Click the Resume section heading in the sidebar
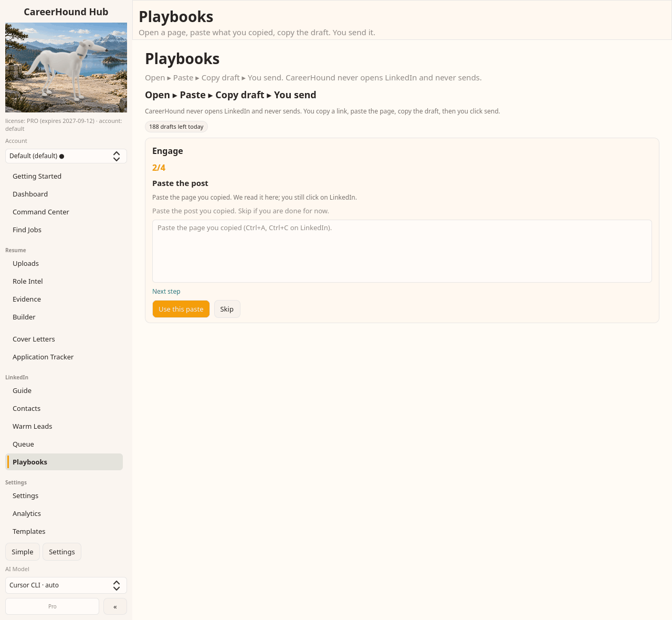The image size is (672, 620). (x=16, y=250)
